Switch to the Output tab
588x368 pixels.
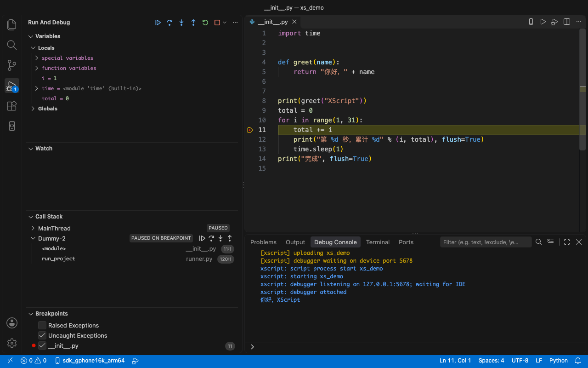295,242
